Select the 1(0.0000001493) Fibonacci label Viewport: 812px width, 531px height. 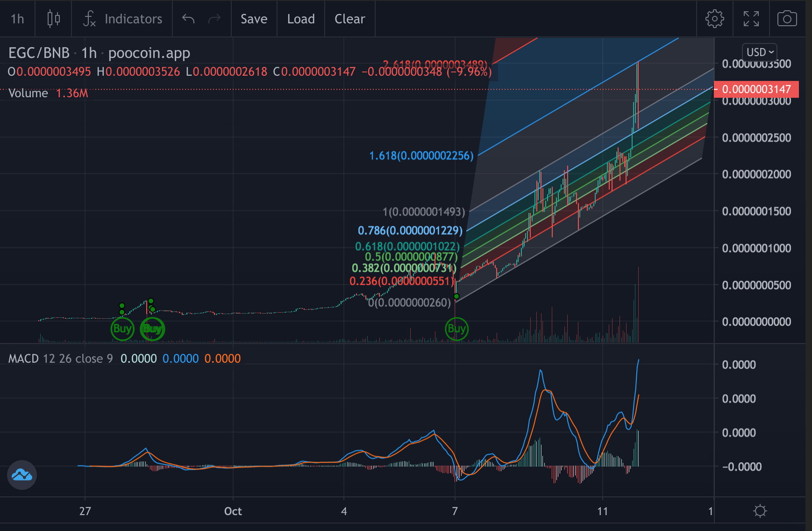coord(424,212)
